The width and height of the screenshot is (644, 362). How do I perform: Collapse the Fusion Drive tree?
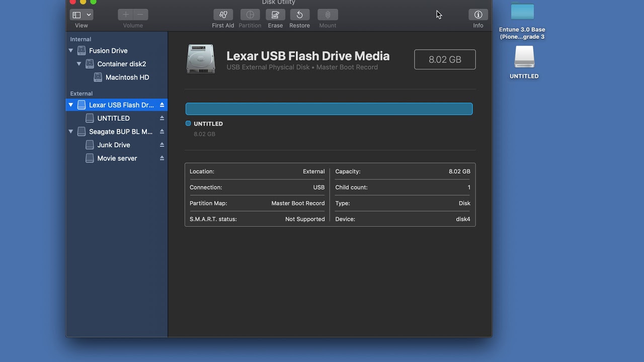(x=71, y=50)
